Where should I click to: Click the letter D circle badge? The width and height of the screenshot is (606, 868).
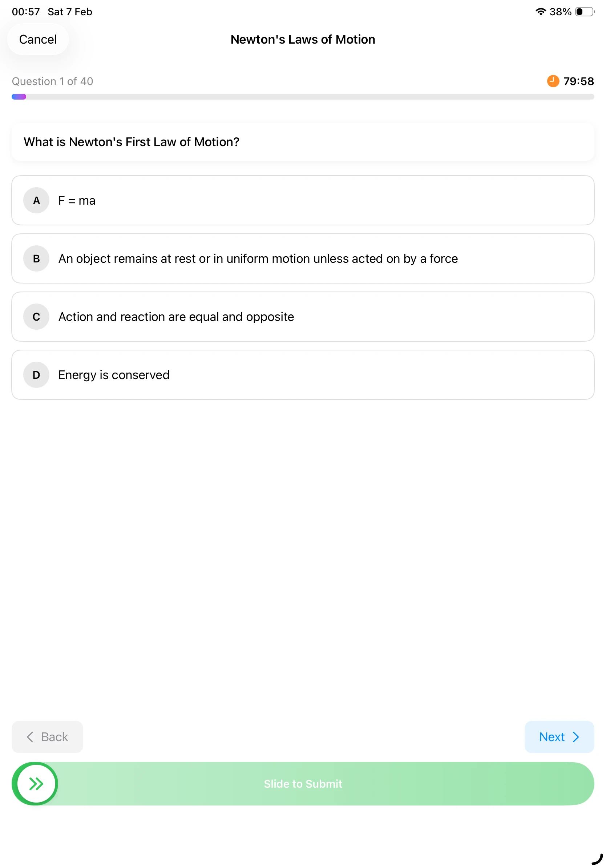[x=36, y=375]
